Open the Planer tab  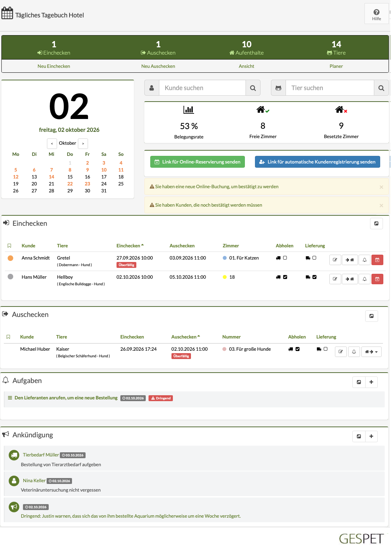[x=336, y=66]
